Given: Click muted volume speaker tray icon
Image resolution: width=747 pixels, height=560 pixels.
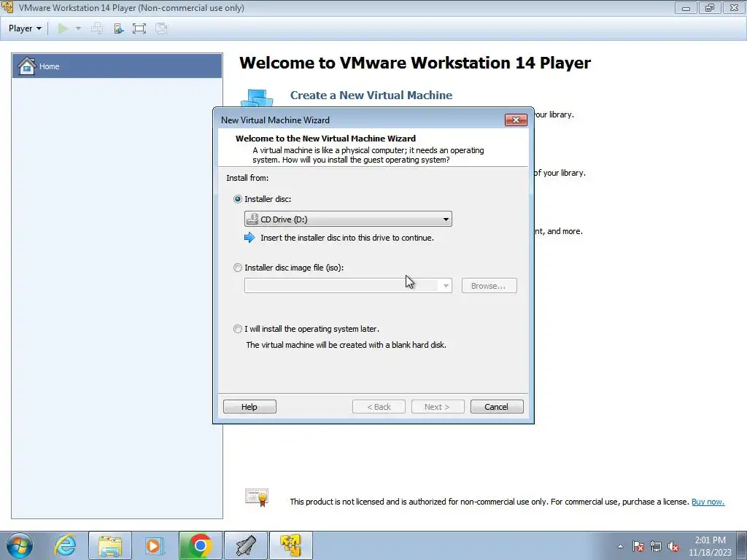Looking at the screenshot, I should coord(673,546).
